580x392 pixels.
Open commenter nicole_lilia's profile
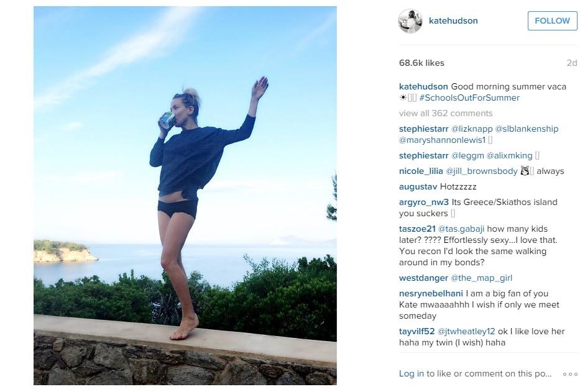point(421,171)
